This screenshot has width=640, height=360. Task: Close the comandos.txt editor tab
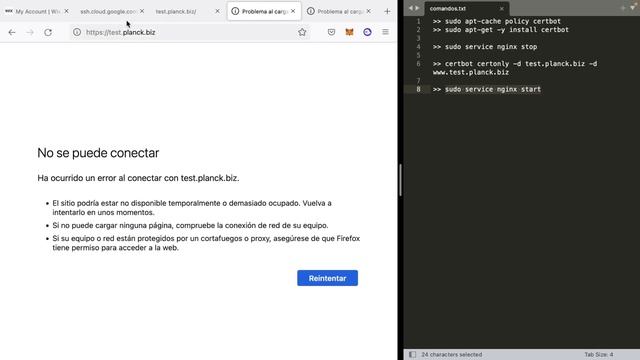(502, 9)
